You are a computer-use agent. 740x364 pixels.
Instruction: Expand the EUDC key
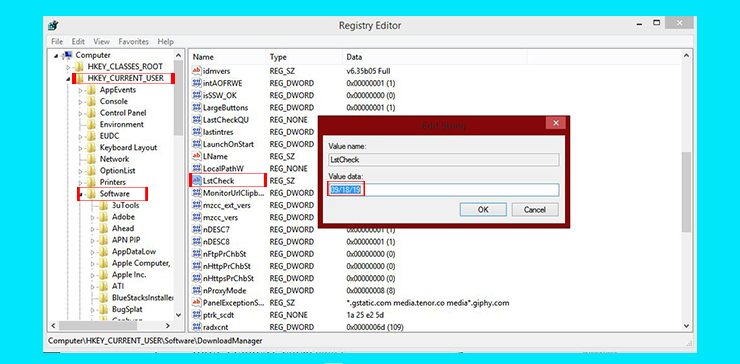click(81, 136)
